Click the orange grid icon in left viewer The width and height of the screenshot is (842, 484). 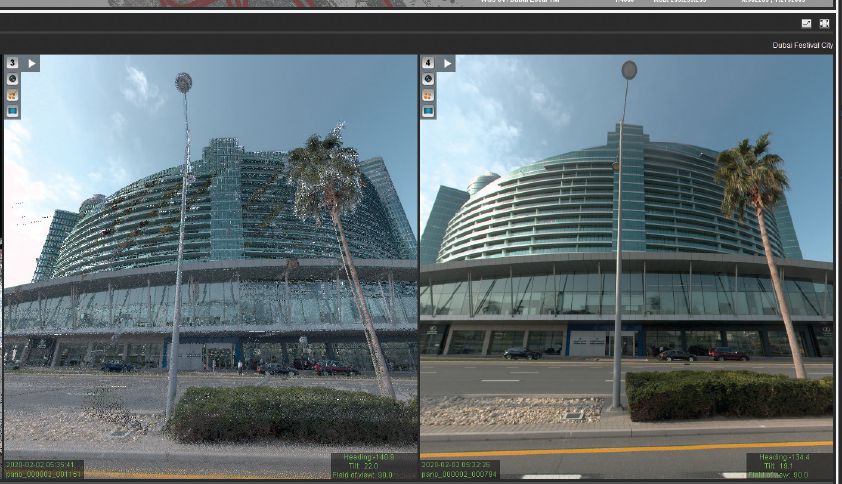pyautogui.click(x=13, y=95)
